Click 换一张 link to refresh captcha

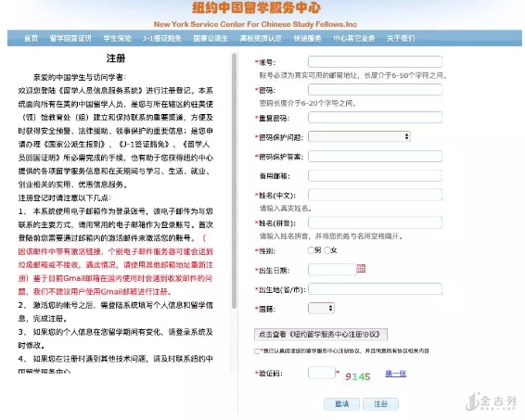(396, 374)
